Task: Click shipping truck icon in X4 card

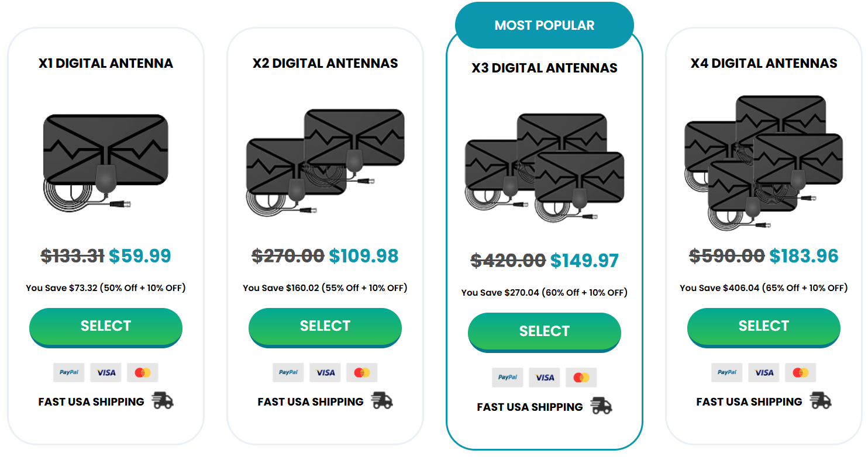Action: pos(821,401)
